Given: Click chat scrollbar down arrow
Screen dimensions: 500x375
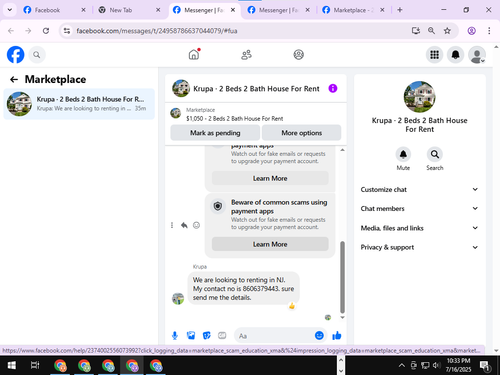Looking at the screenshot, I should click(342, 317).
